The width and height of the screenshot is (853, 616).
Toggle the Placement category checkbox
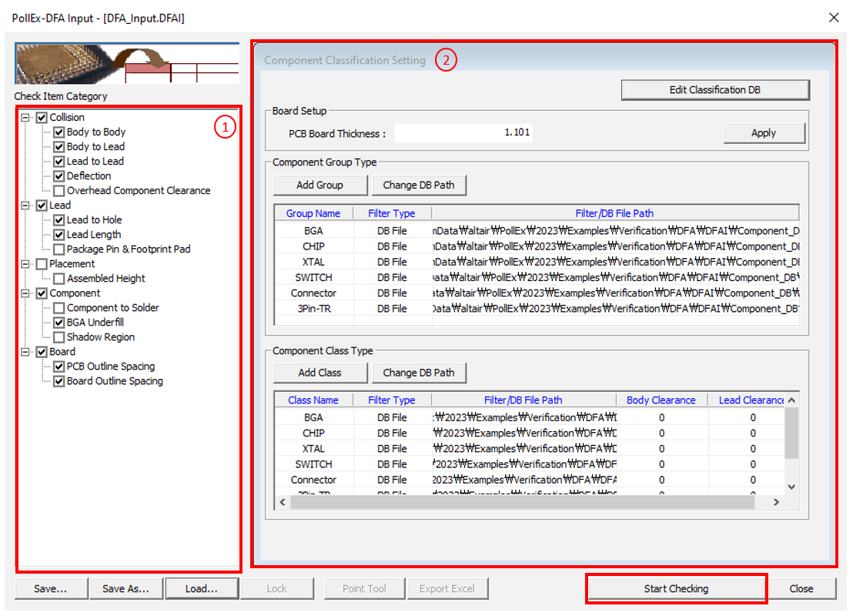click(42, 264)
